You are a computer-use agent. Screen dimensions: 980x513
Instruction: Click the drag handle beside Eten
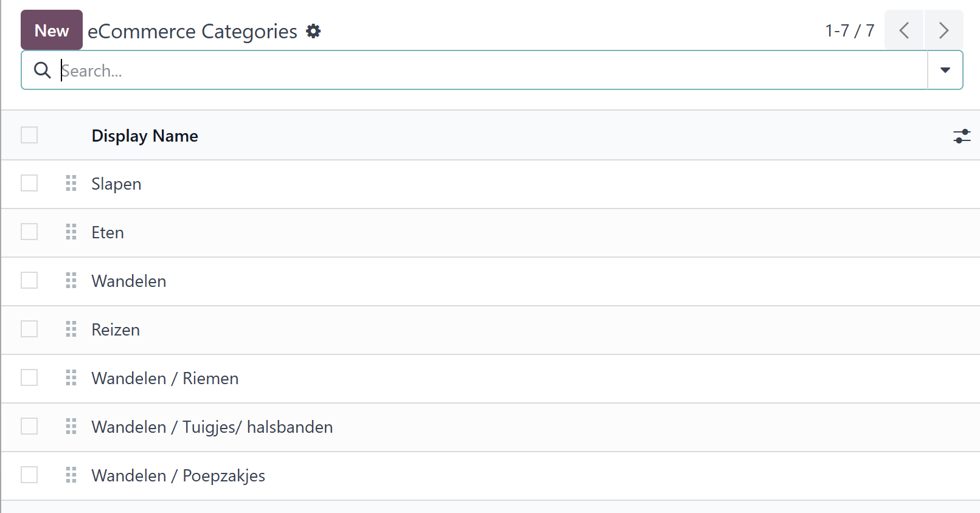point(71,232)
